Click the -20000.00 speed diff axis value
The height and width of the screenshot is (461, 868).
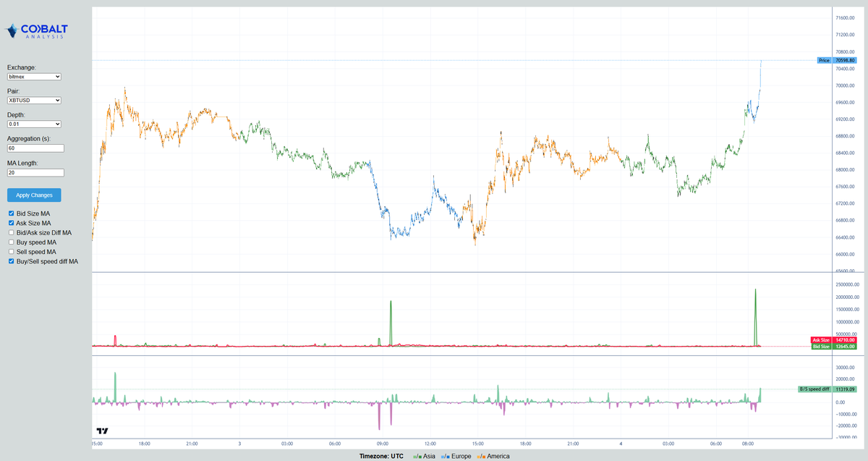[845, 425]
